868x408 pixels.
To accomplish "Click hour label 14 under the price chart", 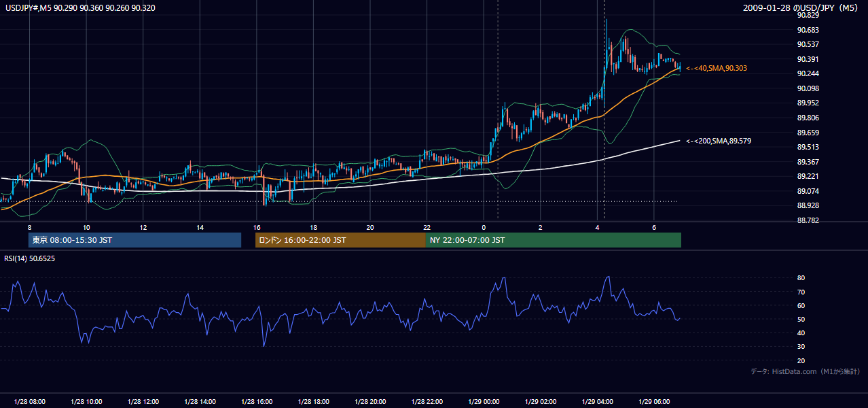I will [x=200, y=227].
